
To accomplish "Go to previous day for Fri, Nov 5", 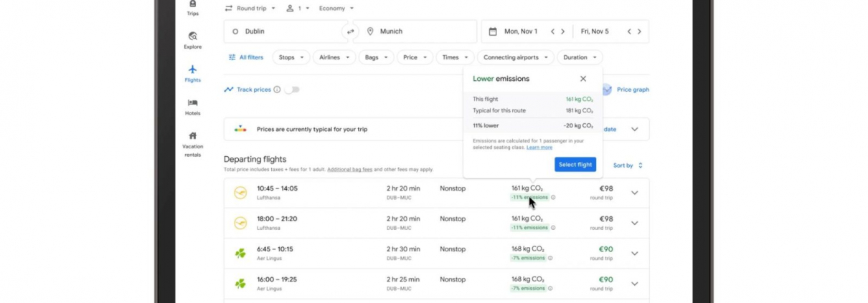I will 629,32.
